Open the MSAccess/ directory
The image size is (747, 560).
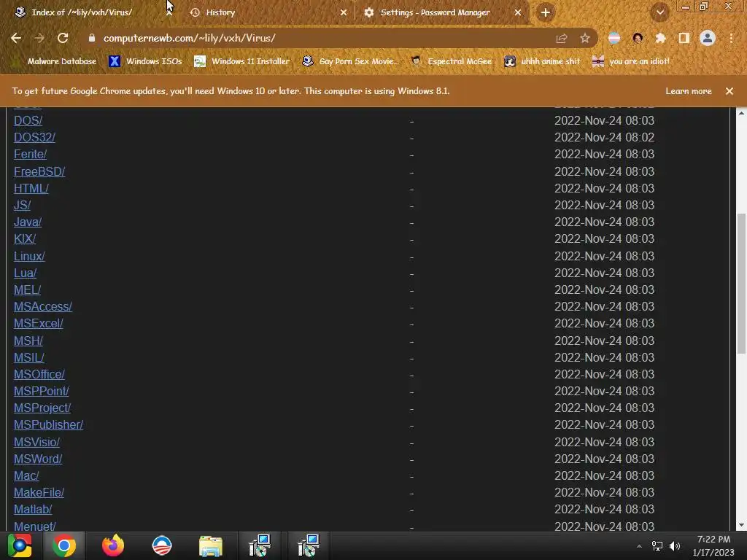pyautogui.click(x=43, y=307)
